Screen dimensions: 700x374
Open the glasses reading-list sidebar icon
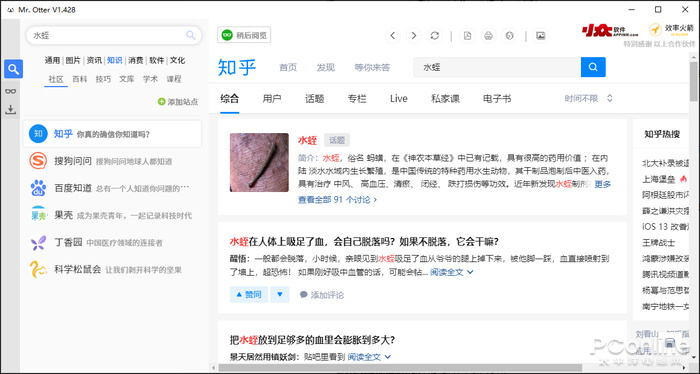tap(11, 91)
